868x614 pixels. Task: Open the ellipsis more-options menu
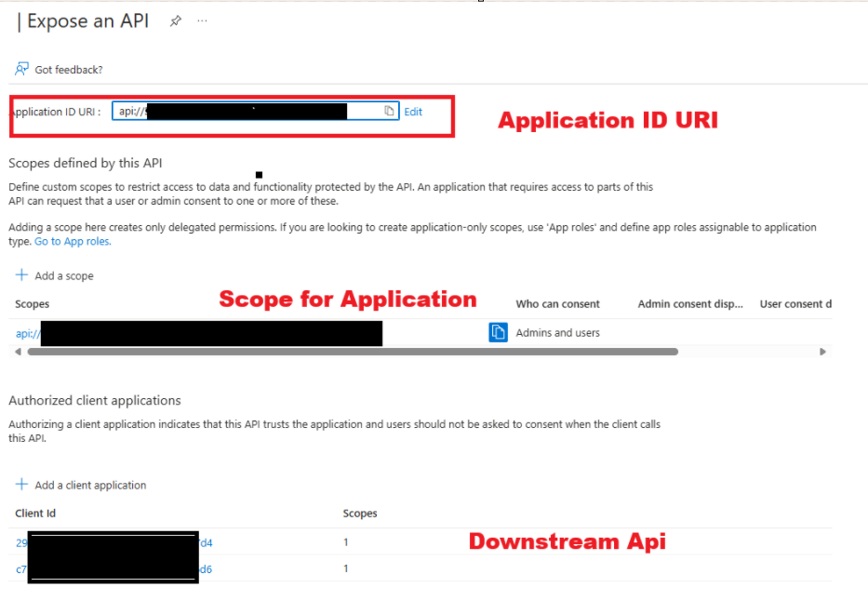pos(201,20)
